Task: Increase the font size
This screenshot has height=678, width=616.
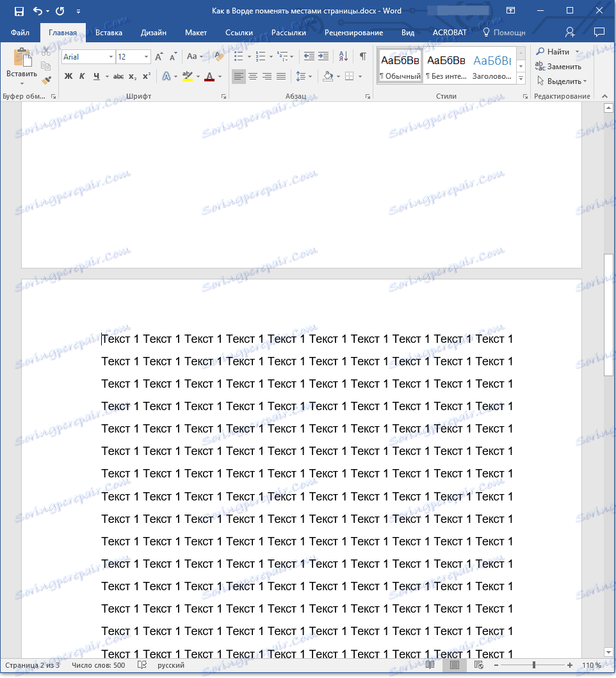Action: [159, 56]
